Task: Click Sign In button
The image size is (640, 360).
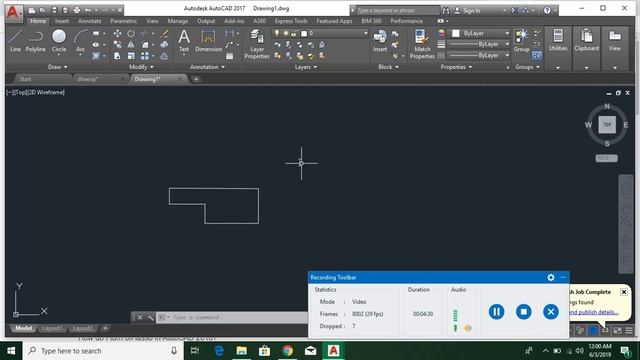Action: [468, 11]
